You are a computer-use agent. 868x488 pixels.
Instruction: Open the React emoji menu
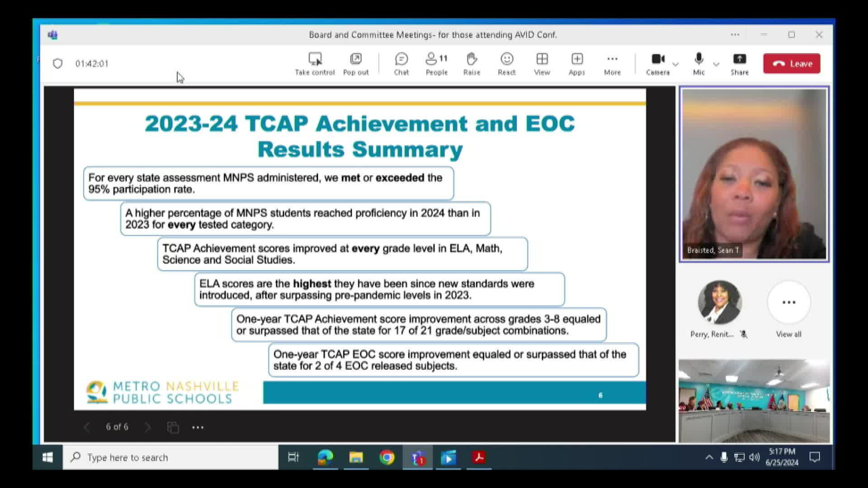[507, 64]
